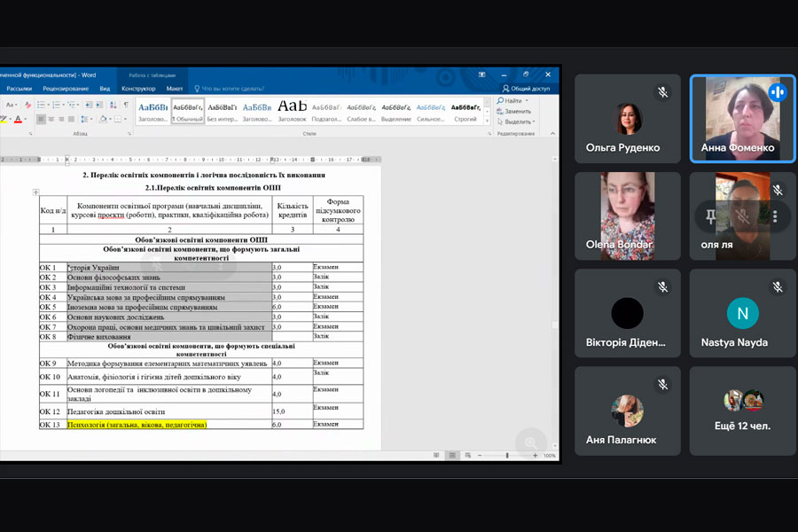This screenshot has width=798, height=532.
Task: Click the table move handle above the table
Action: (x=36, y=192)
